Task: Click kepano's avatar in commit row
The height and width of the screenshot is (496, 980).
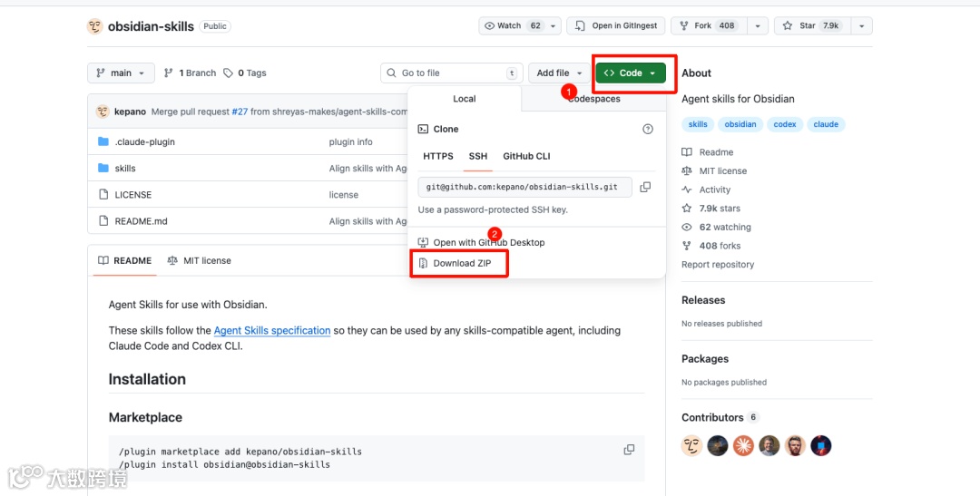Action: (x=103, y=112)
